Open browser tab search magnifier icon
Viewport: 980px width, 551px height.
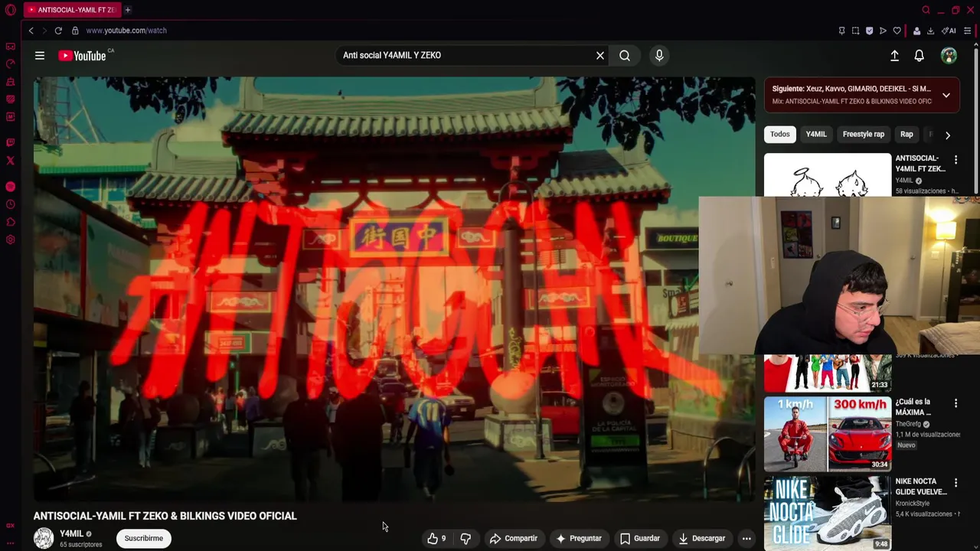tap(926, 10)
